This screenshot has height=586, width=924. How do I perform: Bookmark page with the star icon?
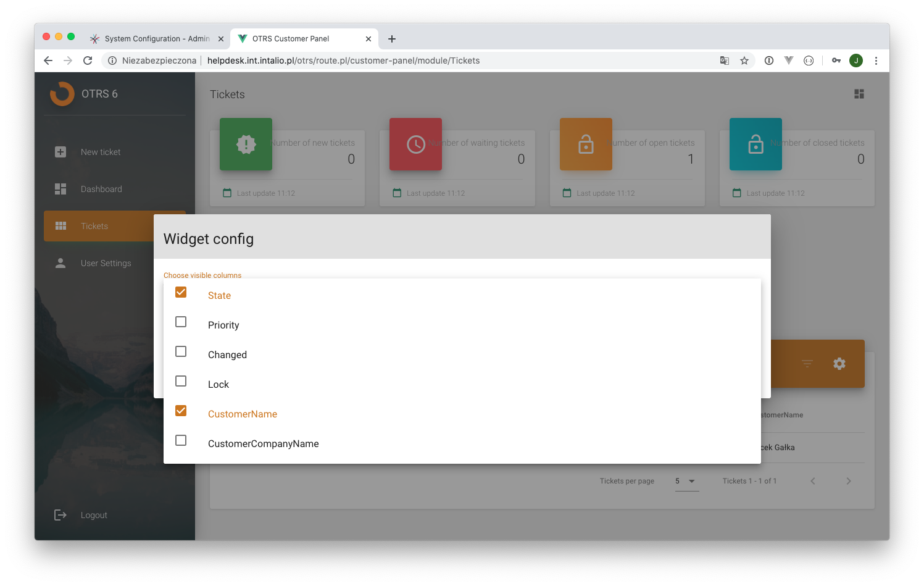[x=744, y=61]
